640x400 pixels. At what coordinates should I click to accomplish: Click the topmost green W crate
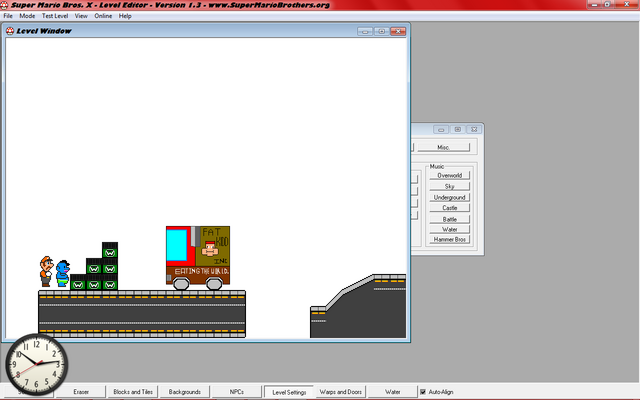(110, 250)
